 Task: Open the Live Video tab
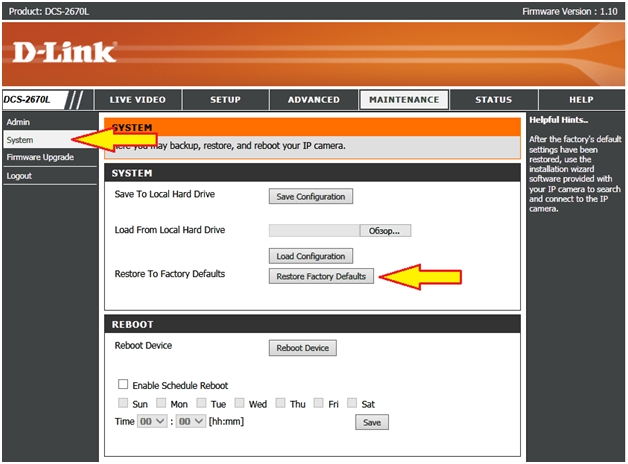coord(137,100)
